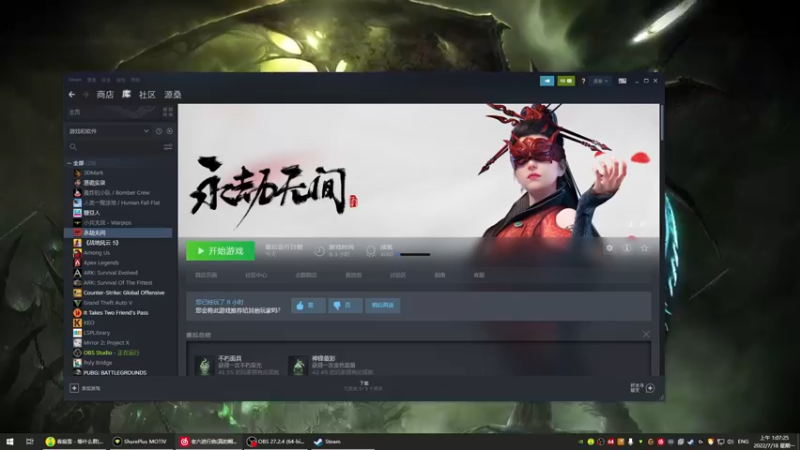Viewport: 800px width, 450px height.
Task: Select Poly Bridge in the library
Action: coord(97,363)
